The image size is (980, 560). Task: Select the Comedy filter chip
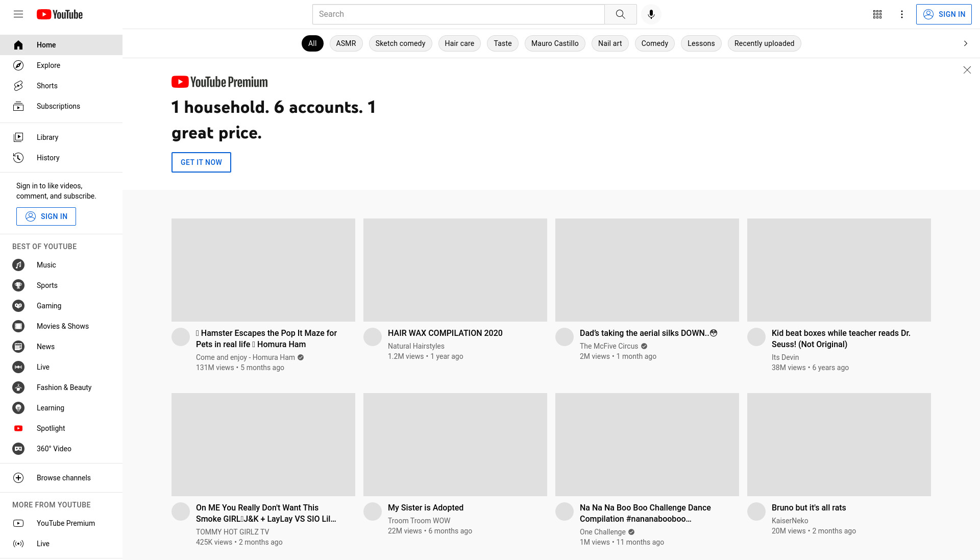click(655, 43)
